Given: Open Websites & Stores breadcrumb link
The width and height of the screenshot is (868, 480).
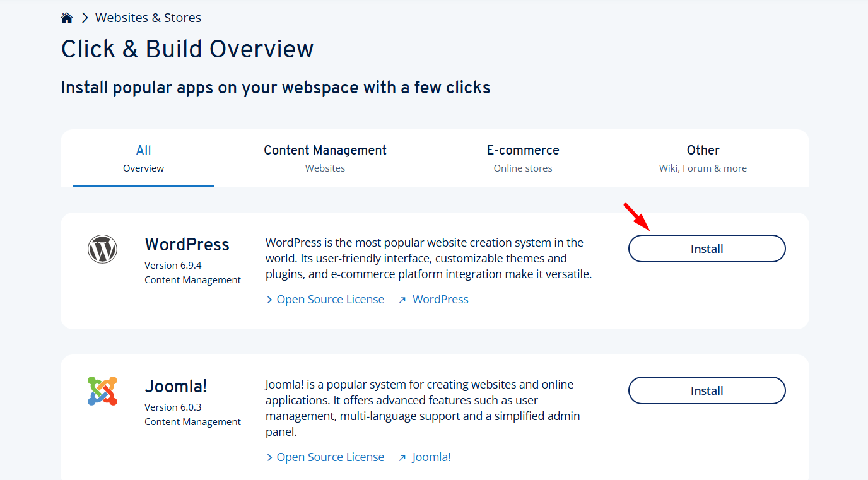Looking at the screenshot, I should click(148, 18).
